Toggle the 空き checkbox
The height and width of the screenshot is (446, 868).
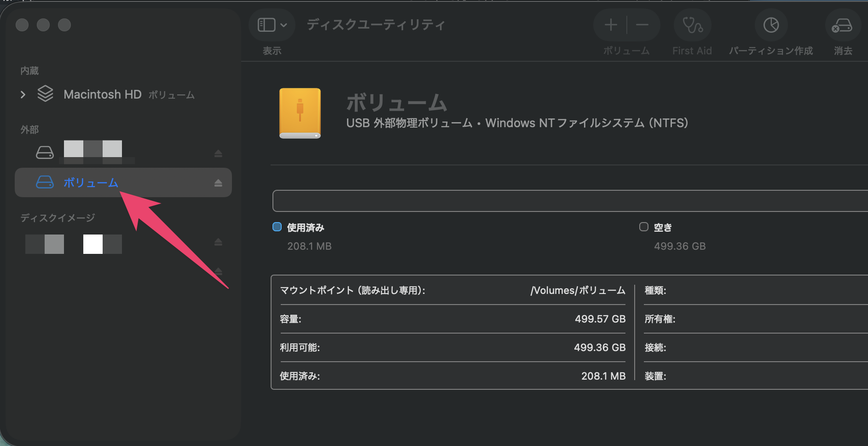tap(643, 227)
